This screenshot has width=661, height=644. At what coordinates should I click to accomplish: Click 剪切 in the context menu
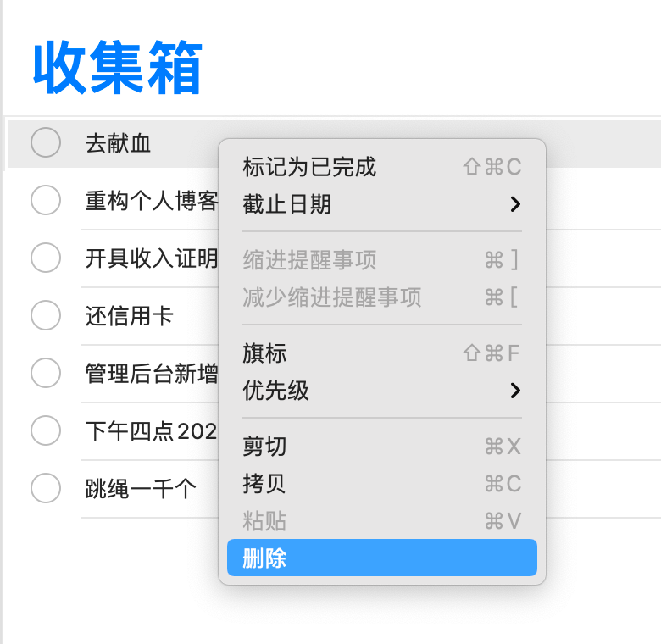(x=265, y=447)
